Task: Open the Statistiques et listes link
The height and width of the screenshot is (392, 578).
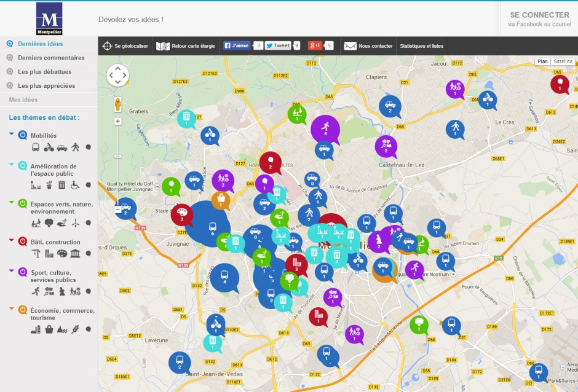Action: pos(421,46)
